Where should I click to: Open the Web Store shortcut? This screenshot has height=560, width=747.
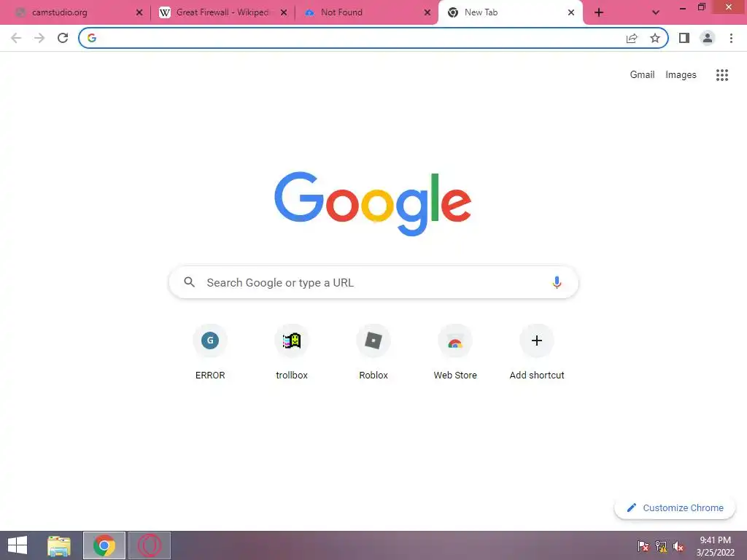pyautogui.click(x=455, y=351)
